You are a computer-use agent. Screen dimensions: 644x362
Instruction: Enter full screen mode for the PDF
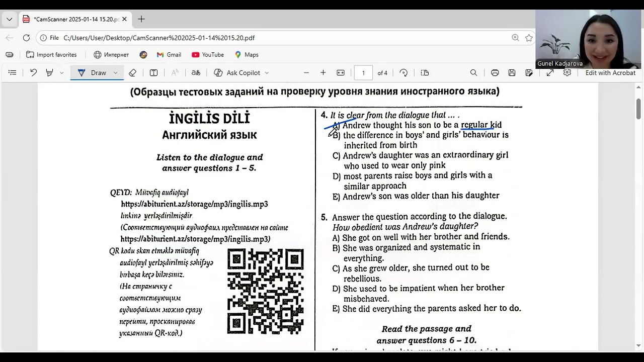click(550, 73)
